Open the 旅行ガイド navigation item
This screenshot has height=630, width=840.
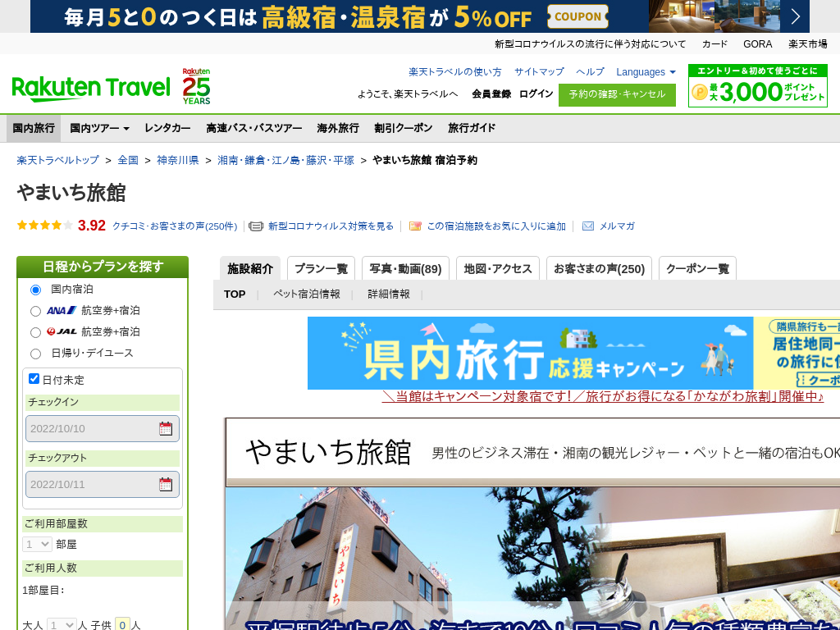click(472, 128)
